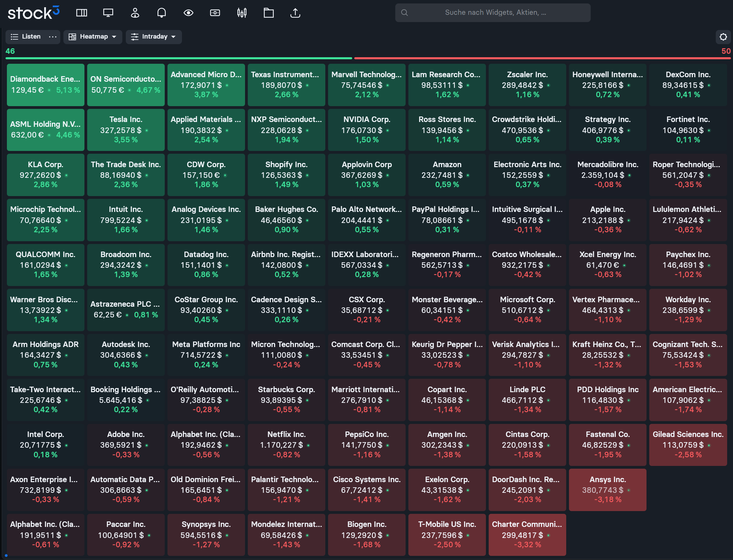Click the green 46 gainers count
This screenshot has width=733, height=560.
(10, 51)
